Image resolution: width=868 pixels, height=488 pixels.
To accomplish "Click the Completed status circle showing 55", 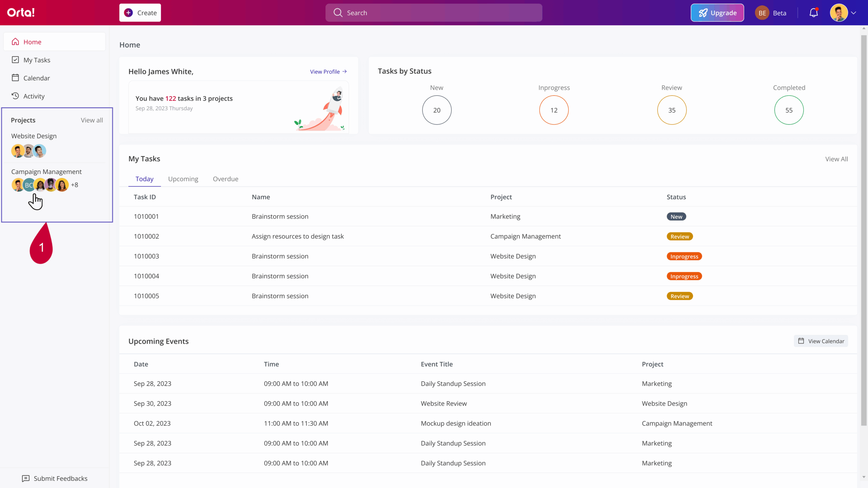I will tap(789, 110).
